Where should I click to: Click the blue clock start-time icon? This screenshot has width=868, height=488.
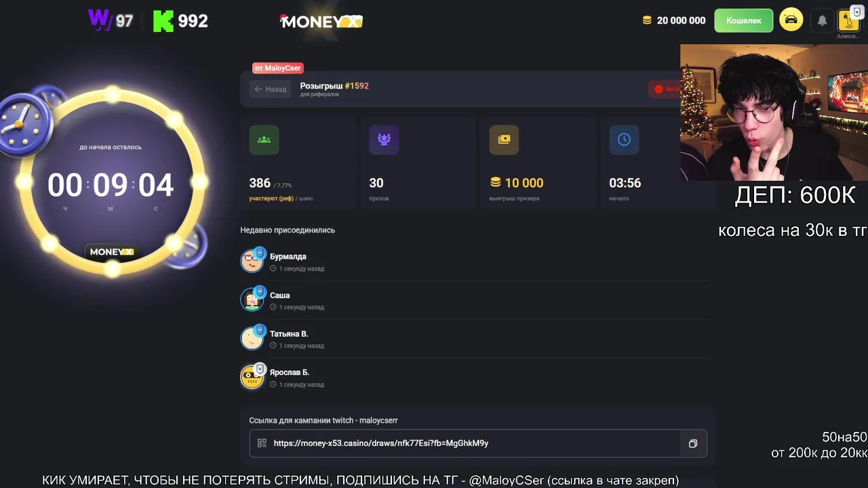click(624, 140)
